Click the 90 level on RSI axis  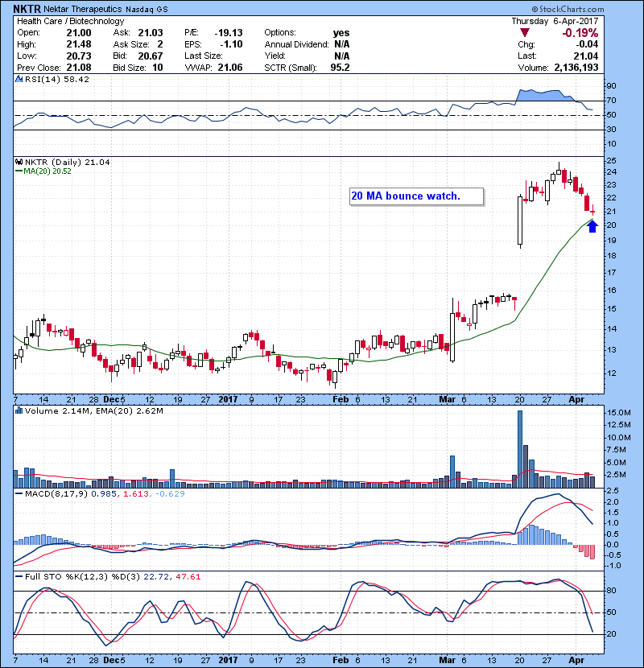click(x=612, y=86)
